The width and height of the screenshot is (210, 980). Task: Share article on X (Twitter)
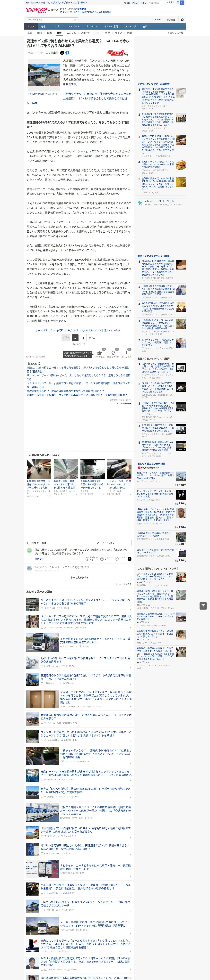pyautogui.click(x=62, y=53)
